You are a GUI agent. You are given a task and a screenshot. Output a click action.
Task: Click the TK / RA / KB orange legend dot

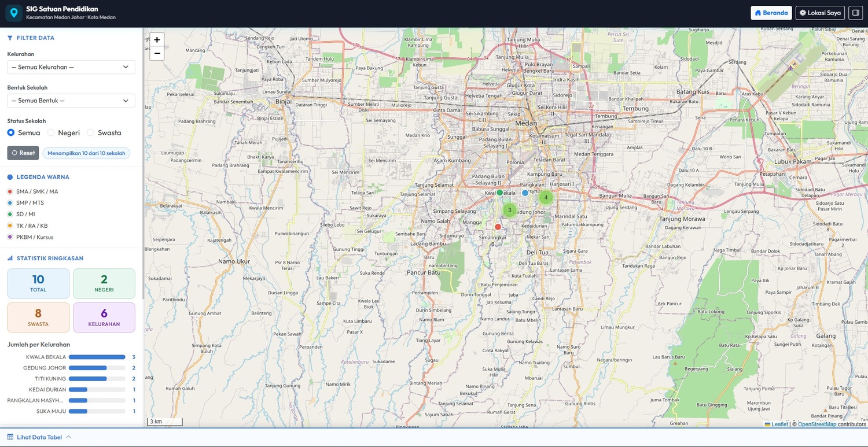pyautogui.click(x=10, y=226)
